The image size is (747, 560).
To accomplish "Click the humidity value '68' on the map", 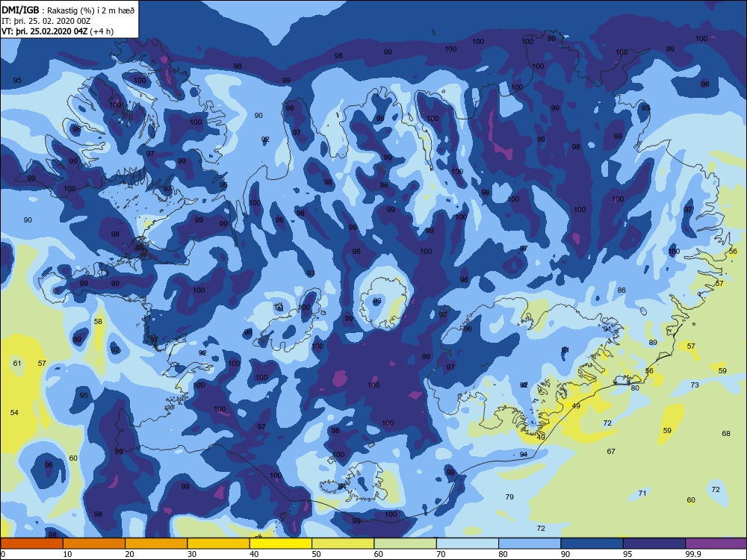I will [726, 433].
